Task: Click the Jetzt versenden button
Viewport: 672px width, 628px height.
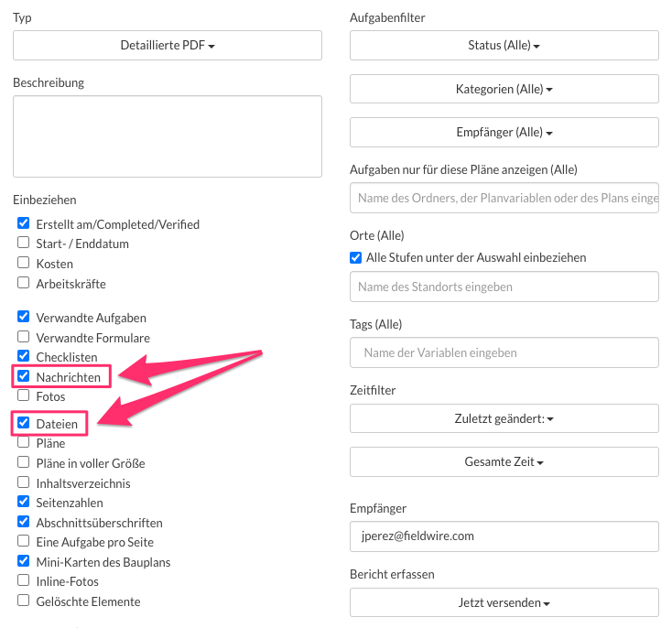Action: (504, 602)
